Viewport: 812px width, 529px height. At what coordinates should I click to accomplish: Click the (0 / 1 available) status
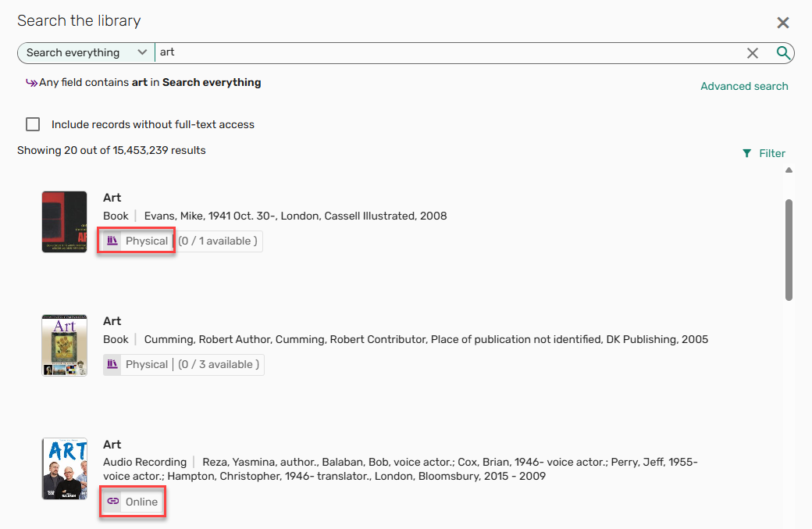[x=218, y=241]
